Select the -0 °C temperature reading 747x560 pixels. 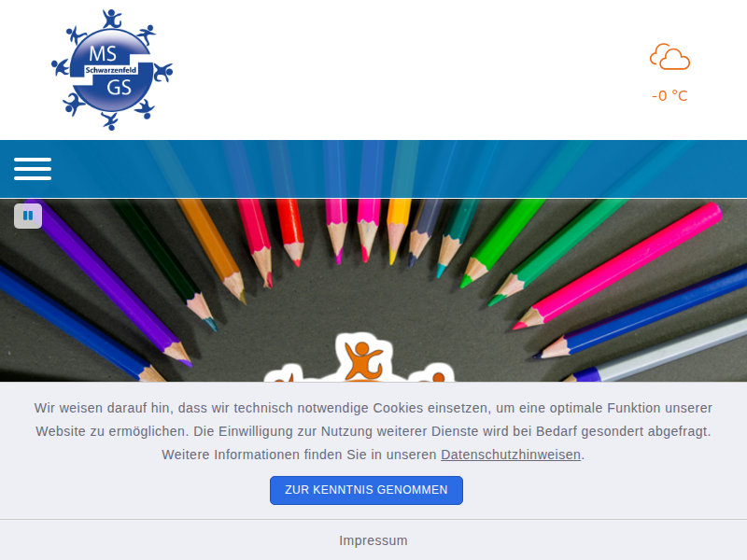tap(669, 96)
